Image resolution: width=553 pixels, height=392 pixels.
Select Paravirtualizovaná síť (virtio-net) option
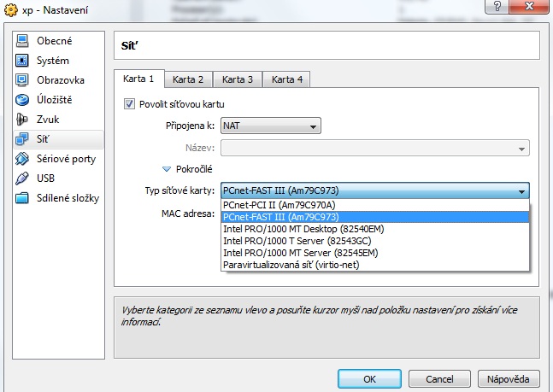375,265
